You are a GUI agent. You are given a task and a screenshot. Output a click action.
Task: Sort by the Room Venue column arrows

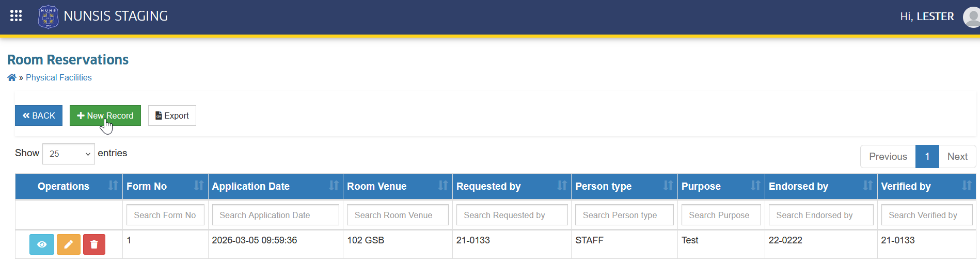443,186
